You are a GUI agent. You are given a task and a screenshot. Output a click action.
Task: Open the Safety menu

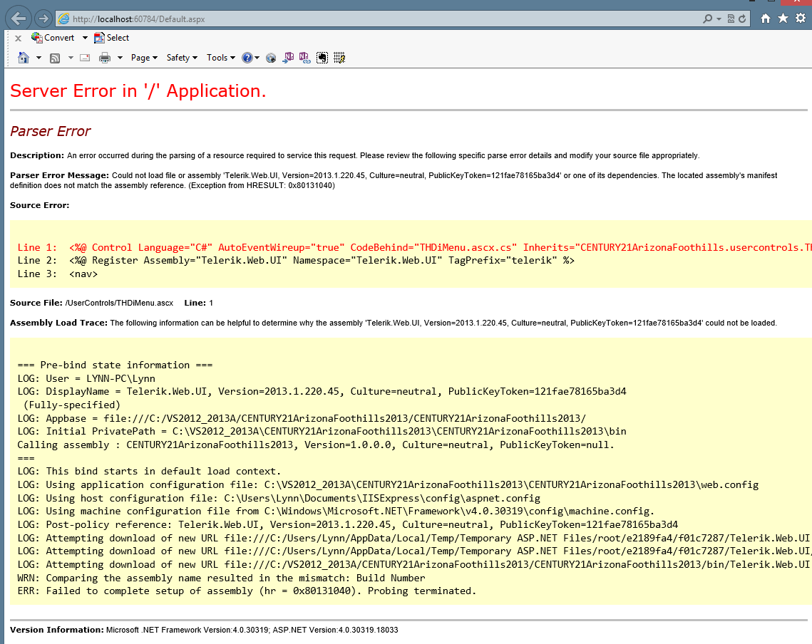(x=182, y=58)
